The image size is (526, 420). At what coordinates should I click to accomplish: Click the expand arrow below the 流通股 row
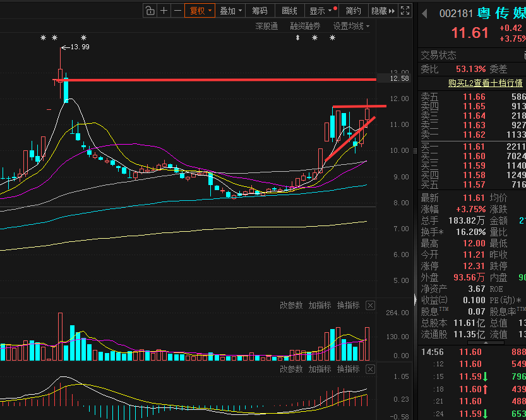click(x=486, y=342)
